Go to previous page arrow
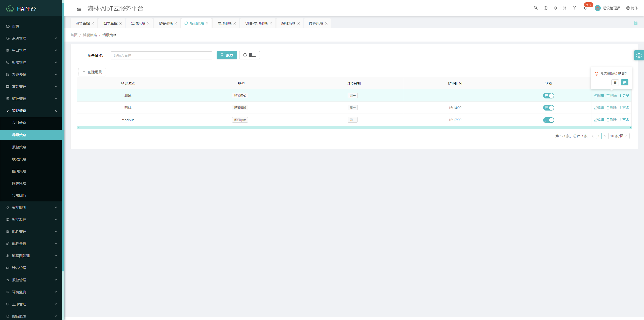 click(592, 136)
